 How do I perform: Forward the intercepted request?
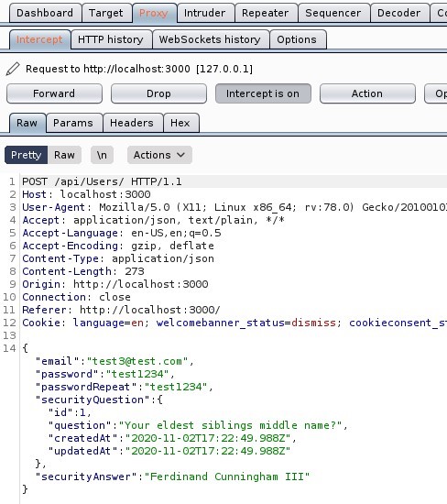(54, 93)
